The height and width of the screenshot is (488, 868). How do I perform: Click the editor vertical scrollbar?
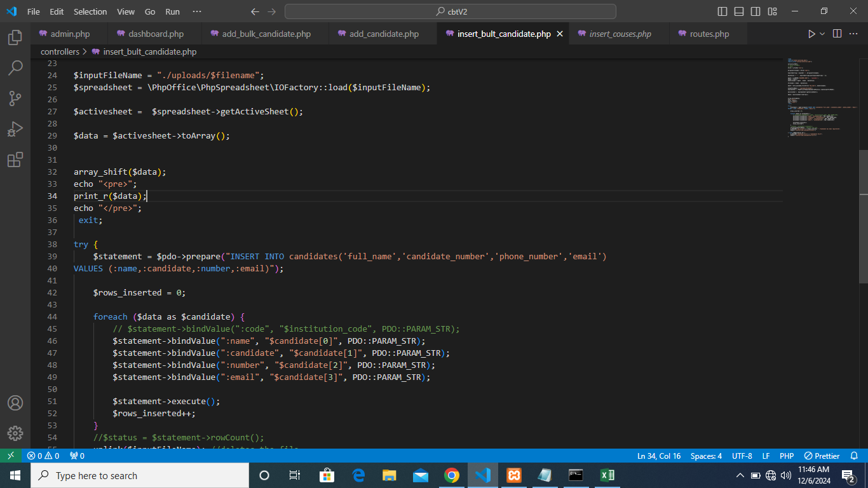[864, 216]
